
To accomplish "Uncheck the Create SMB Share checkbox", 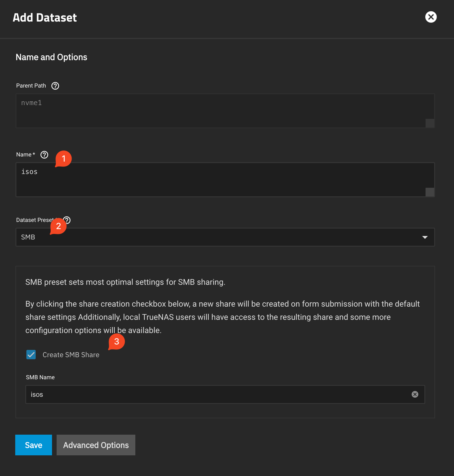I will (x=31, y=355).
